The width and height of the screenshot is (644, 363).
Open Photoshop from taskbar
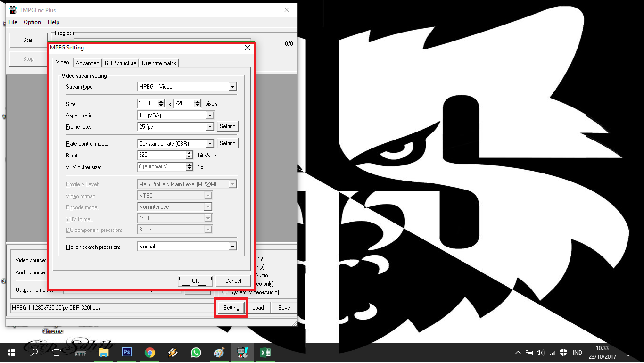pyautogui.click(x=127, y=352)
